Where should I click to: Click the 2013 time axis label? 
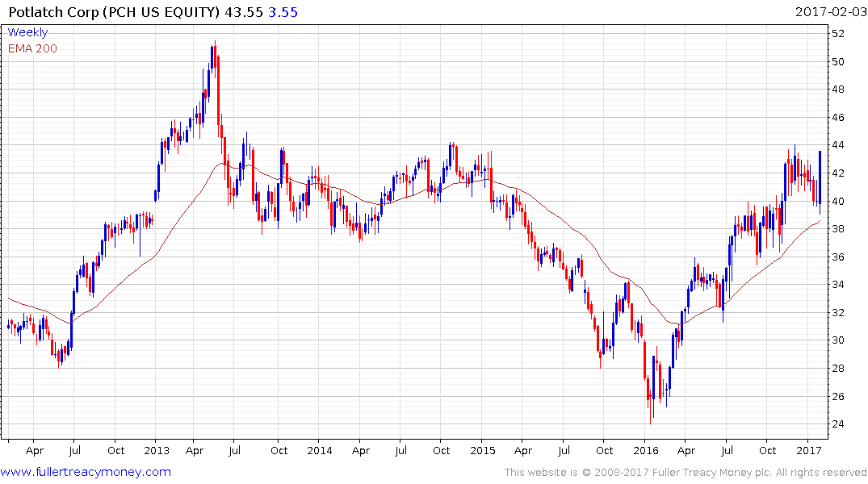(x=157, y=451)
